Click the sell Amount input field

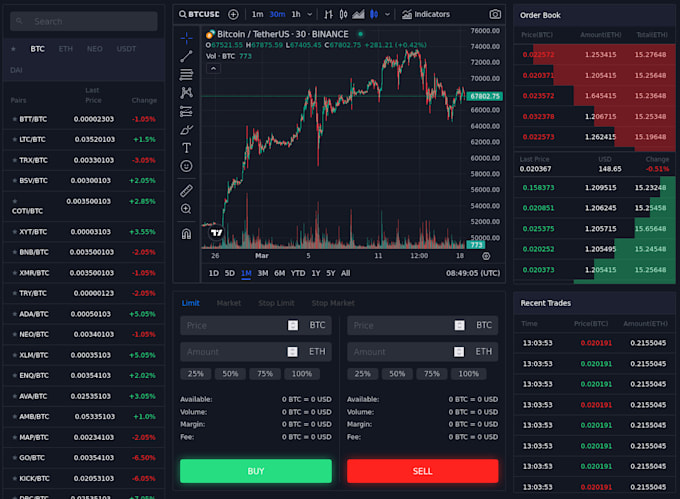click(422, 352)
